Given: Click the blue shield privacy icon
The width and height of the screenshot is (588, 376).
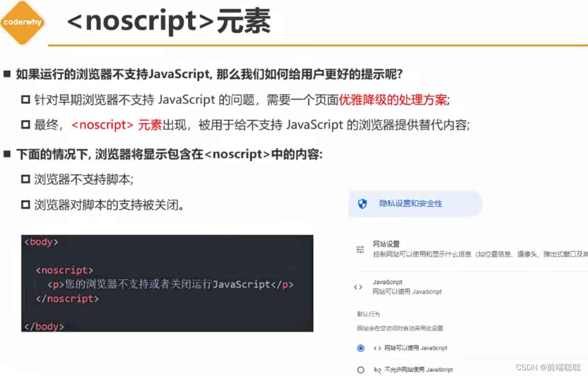Looking at the screenshot, I should (x=362, y=204).
